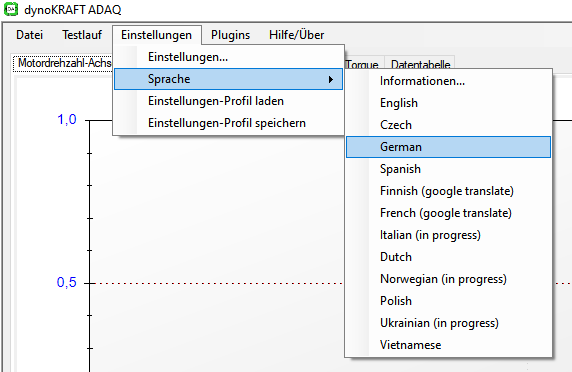Click the dynoKRAFT ADAQ app icon

click(11, 9)
